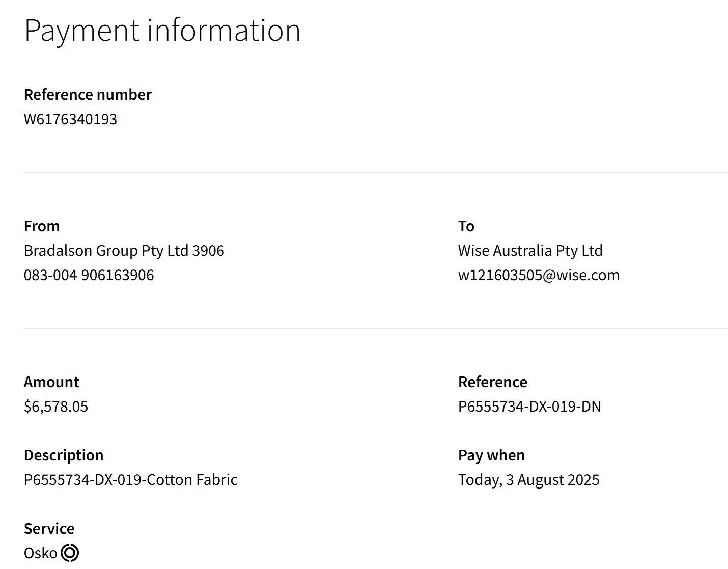Select the date Today, 3 August 2025

click(x=529, y=480)
